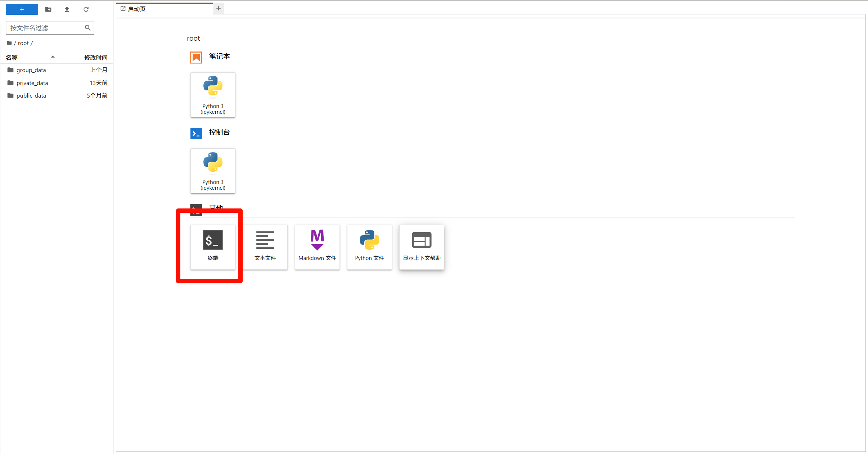The image size is (868, 454).
Task: Open the public_data folder
Action: click(x=31, y=95)
